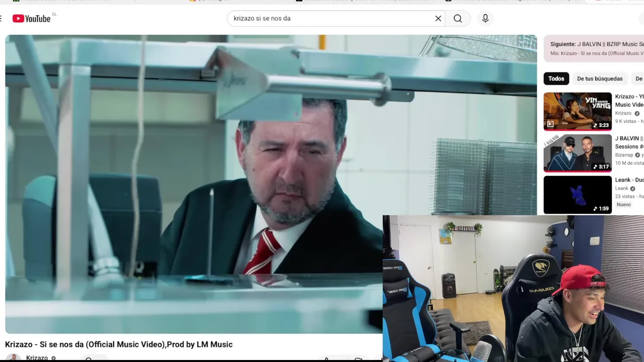Open the Bizarrap channel name link
This screenshot has height=362, width=644.
pos(624,155)
